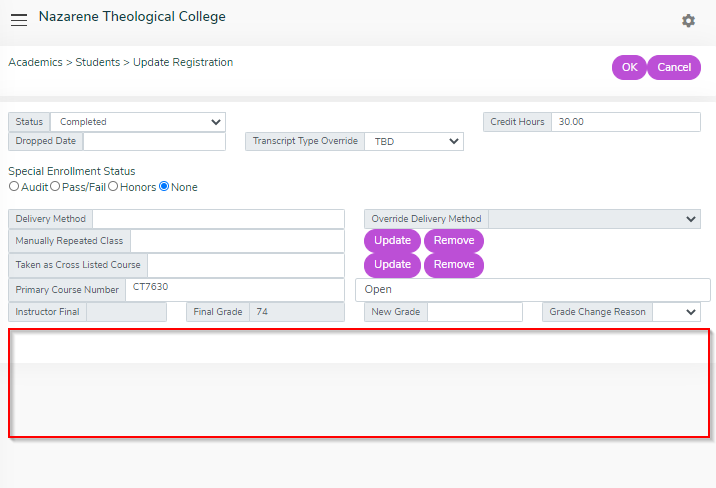The image size is (716, 488).
Task: Remove the Manually Repeated Class entry
Action: pos(454,241)
